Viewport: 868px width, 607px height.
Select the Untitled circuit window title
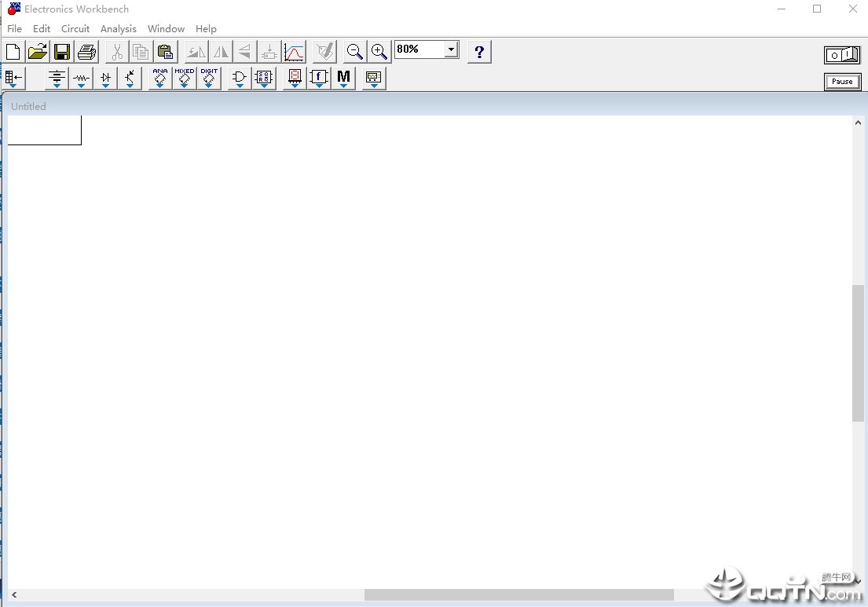pos(29,106)
